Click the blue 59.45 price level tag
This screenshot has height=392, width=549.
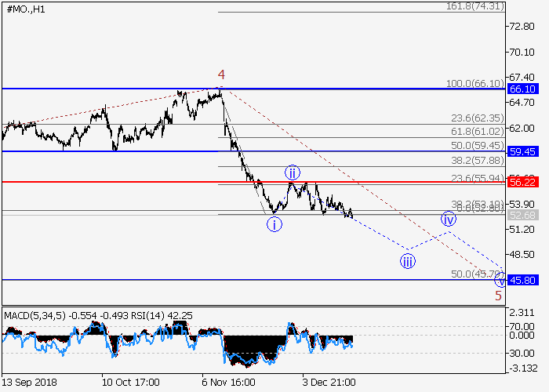(x=522, y=151)
